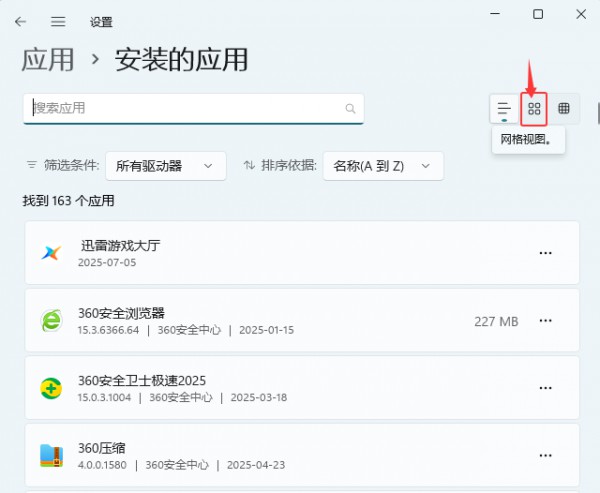Select the 360安全浏览器 app name
The height and width of the screenshot is (493, 600).
(121, 313)
